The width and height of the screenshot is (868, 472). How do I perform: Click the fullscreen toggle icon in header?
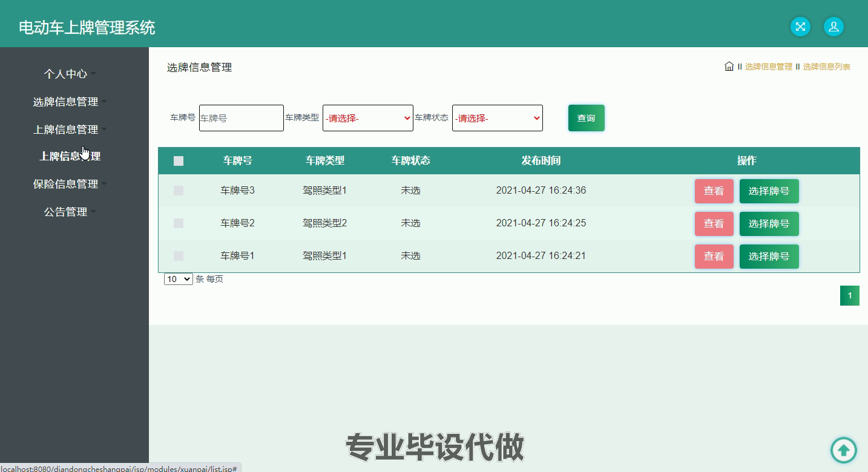(x=800, y=27)
